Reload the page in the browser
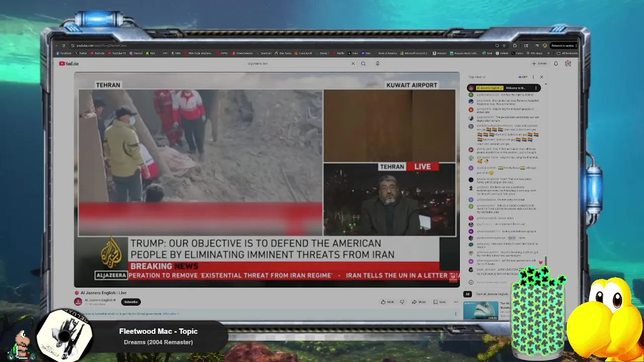This screenshot has width=644, height=362. 63,45
